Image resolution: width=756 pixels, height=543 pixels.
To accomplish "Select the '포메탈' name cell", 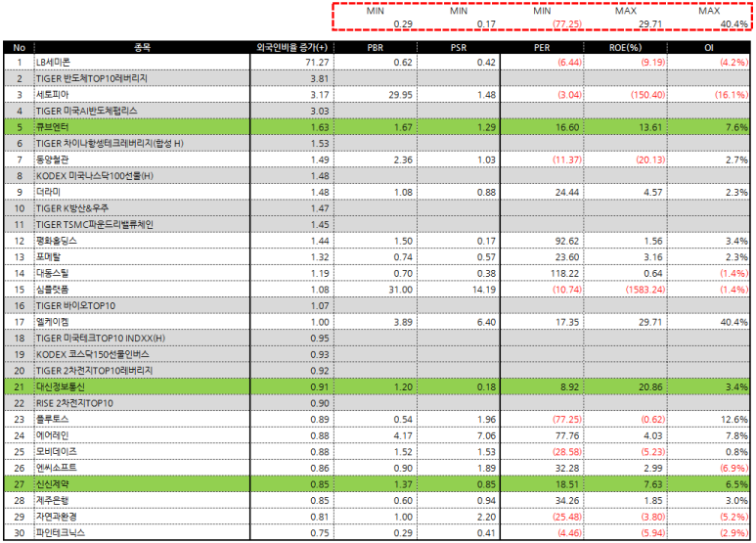I will coord(49,257).
